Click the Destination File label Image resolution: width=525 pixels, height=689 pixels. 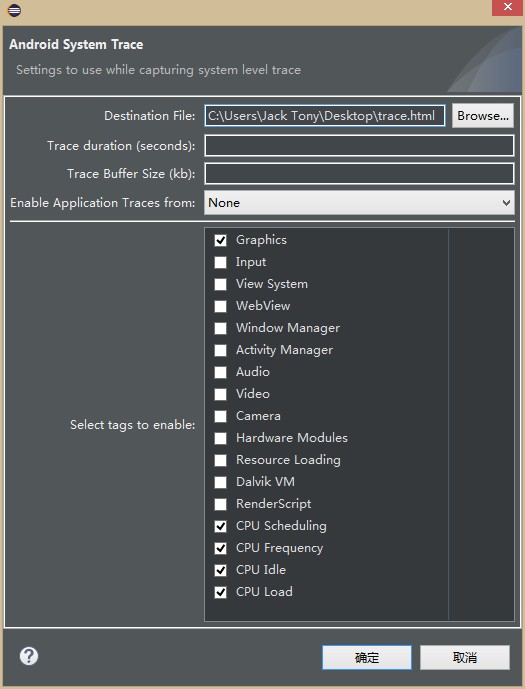click(x=150, y=116)
